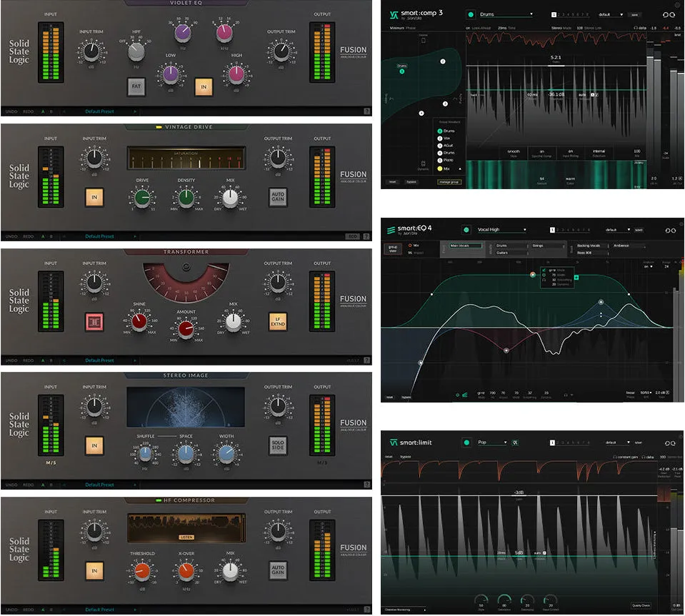Toggle LF EXTND on Transformer
685x616 pixels.
tap(278, 322)
